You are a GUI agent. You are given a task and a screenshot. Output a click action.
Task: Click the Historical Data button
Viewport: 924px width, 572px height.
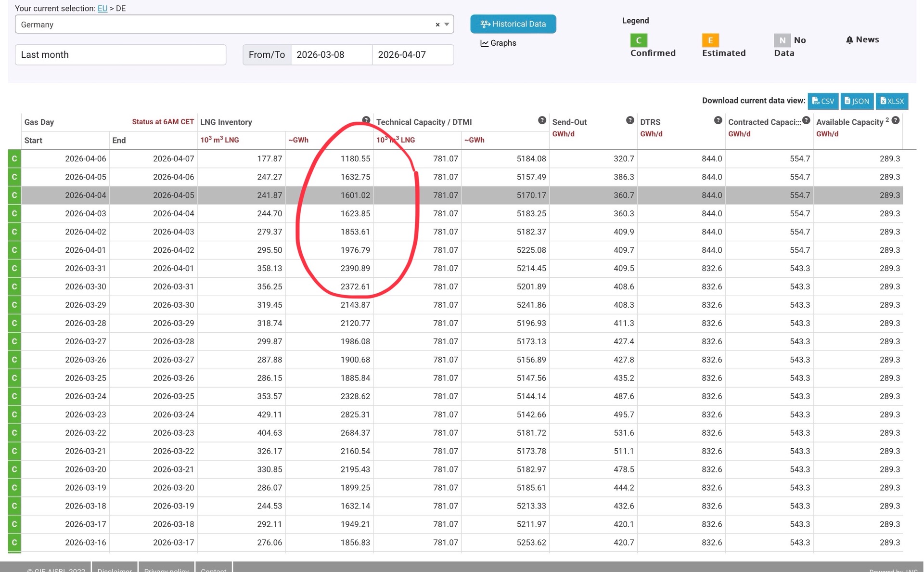[513, 24]
